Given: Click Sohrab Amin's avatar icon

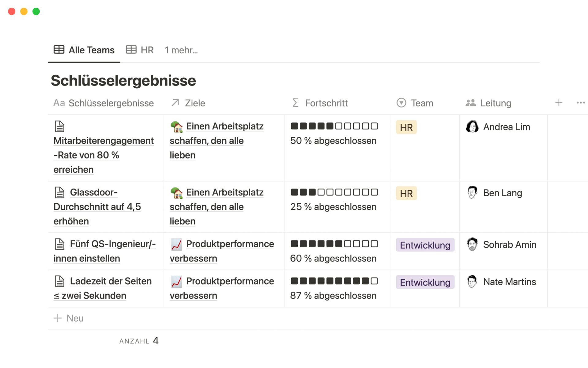Looking at the screenshot, I should coord(472,244).
